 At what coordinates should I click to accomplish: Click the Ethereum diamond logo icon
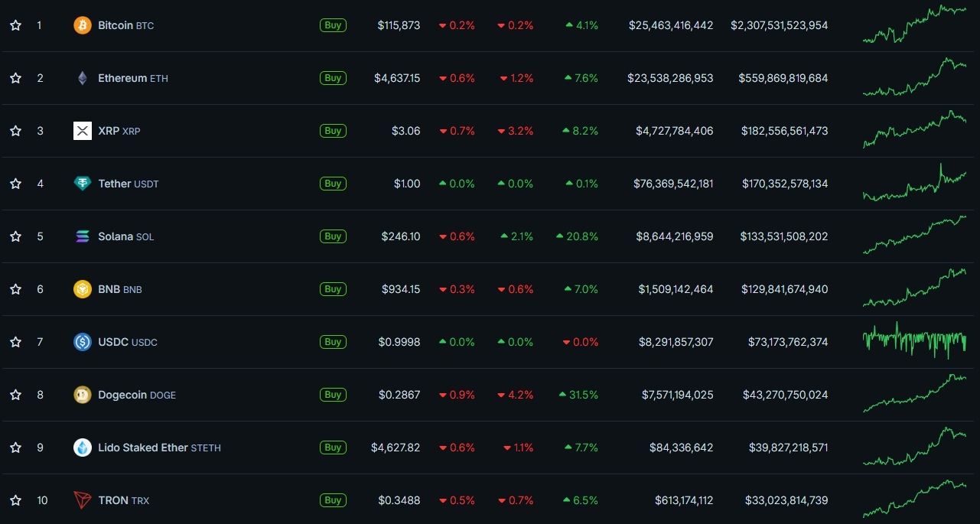pyautogui.click(x=82, y=78)
